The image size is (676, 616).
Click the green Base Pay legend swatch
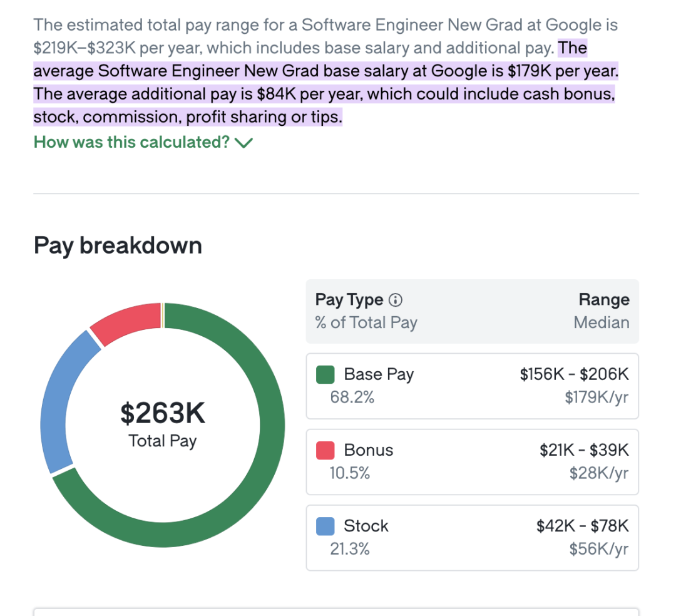pos(325,374)
